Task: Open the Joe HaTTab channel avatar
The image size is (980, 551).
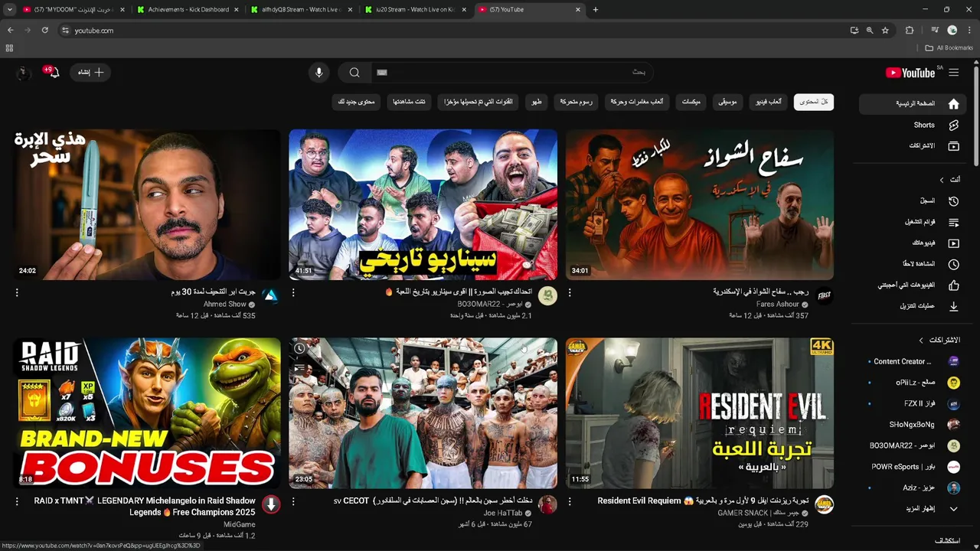Action: (547, 505)
